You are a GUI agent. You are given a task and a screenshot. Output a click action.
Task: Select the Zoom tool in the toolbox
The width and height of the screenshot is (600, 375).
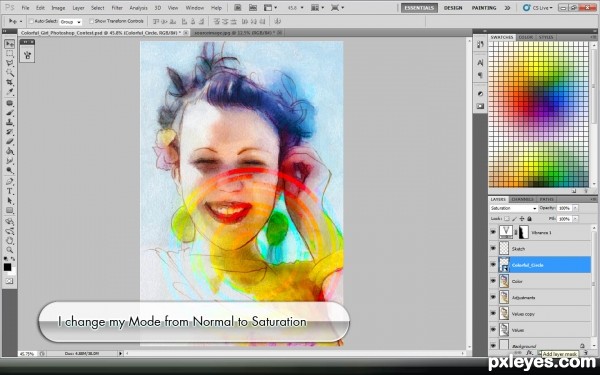click(10, 250)
